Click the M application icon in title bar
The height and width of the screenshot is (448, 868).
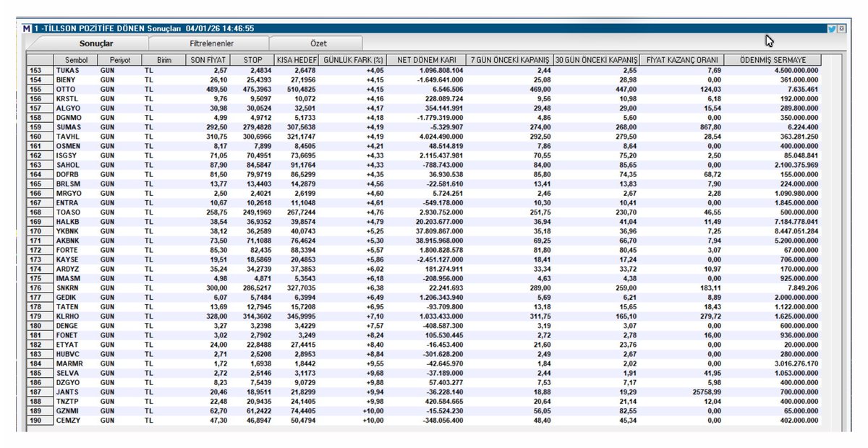click(x=27, y=28)
